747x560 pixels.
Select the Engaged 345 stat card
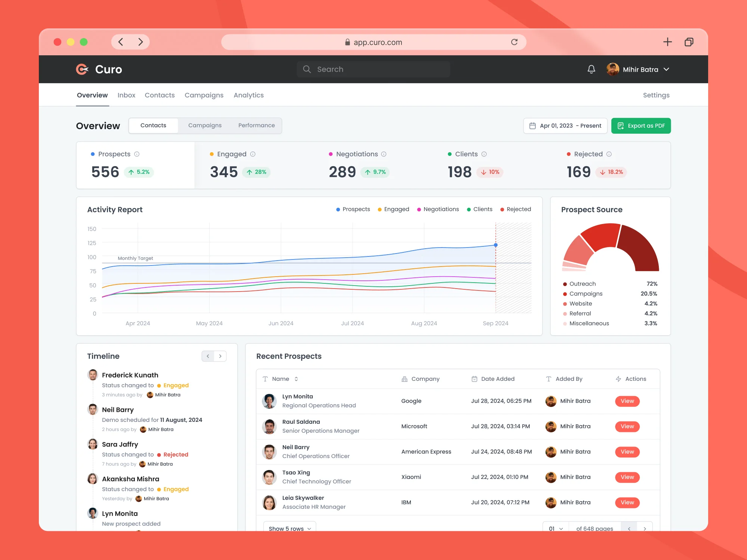(x=254, y=165)
